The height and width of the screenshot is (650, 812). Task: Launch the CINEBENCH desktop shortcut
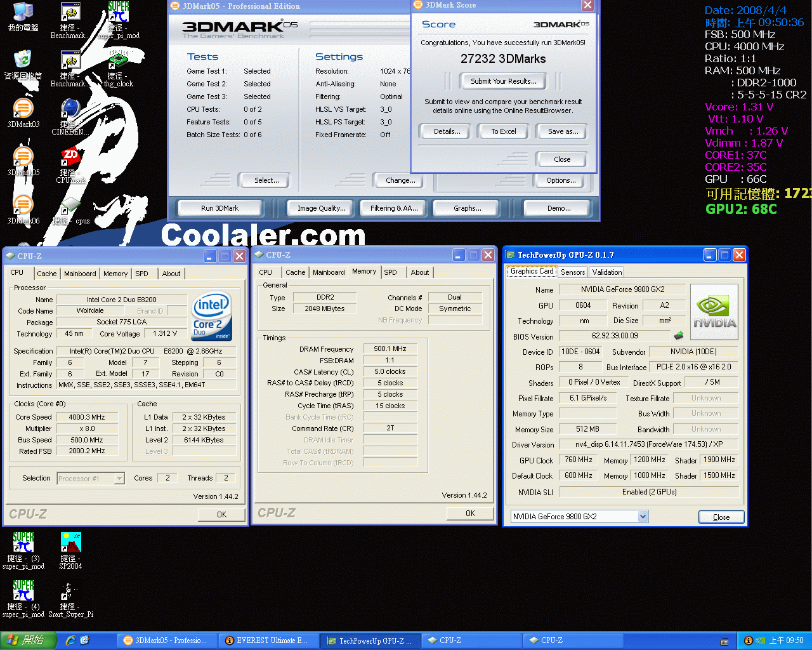[70, 117]
